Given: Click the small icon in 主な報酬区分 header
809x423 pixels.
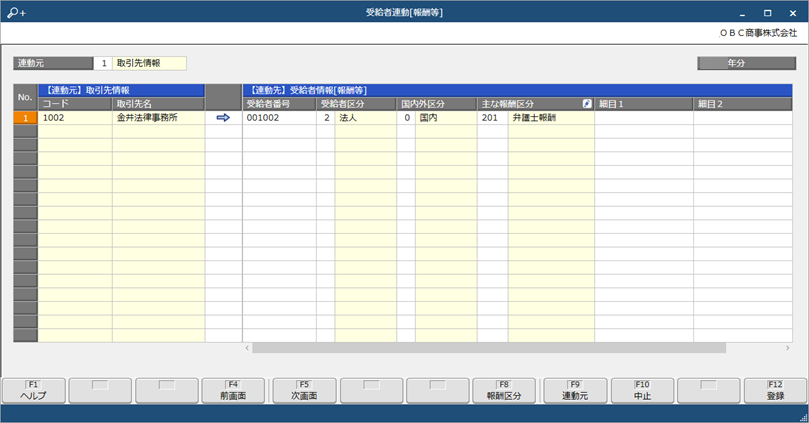Looking at the screenshot, I should 587,104.
